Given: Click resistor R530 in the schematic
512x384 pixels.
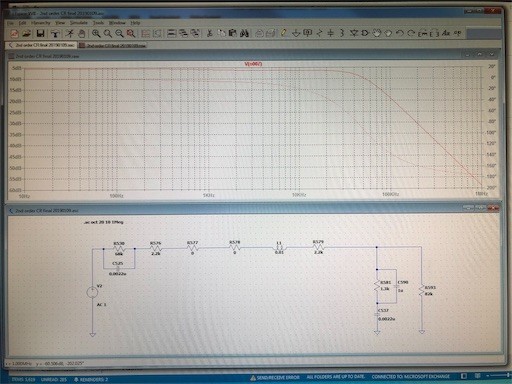Looking at the screenshot, I should pos(119,249).
